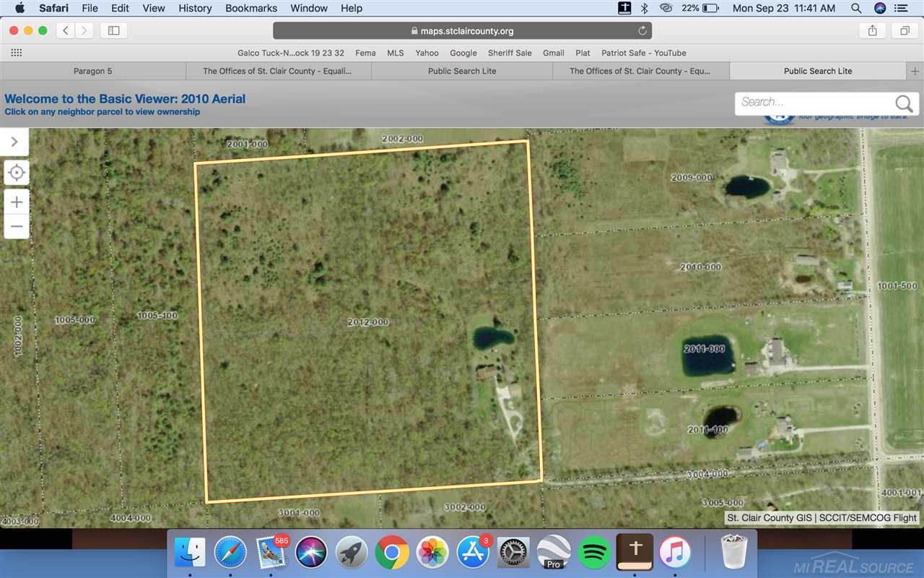Open the Google bookmark

point(463,53)
